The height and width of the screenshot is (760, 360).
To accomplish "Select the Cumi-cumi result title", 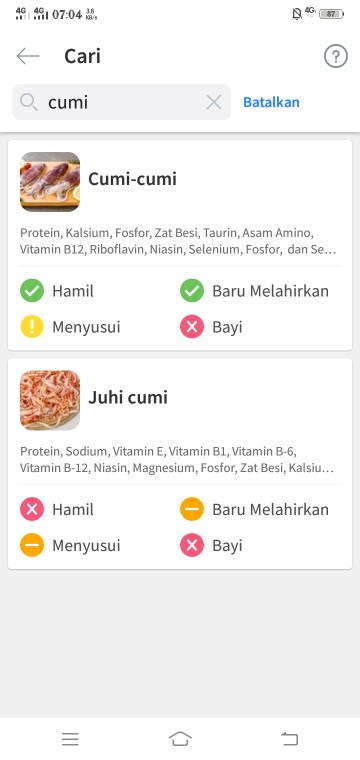I will (132, 179).
